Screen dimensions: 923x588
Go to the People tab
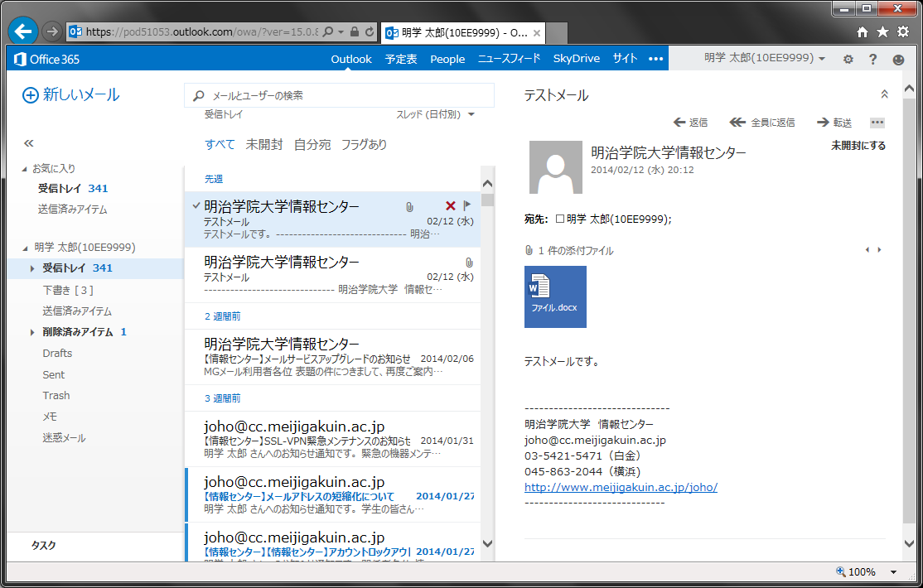[447, 59]
